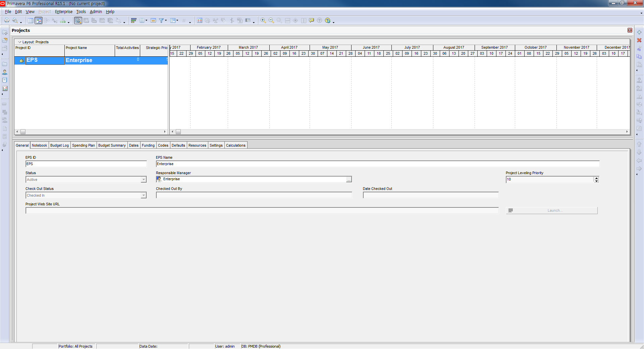Select the EPS Enterprise row
This screenshot has width=644, height=349.
[x=91, y=60]
